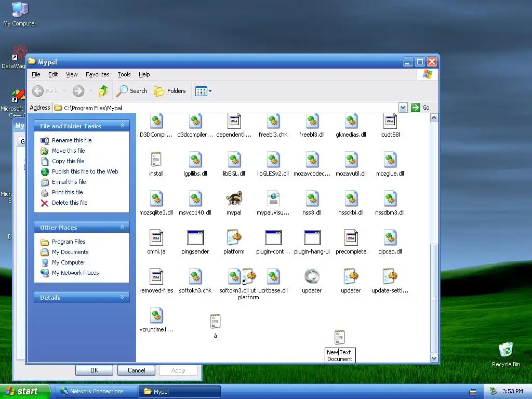Click Publish this file to the Web
532x399 pixels.
[x=85, y=171]
